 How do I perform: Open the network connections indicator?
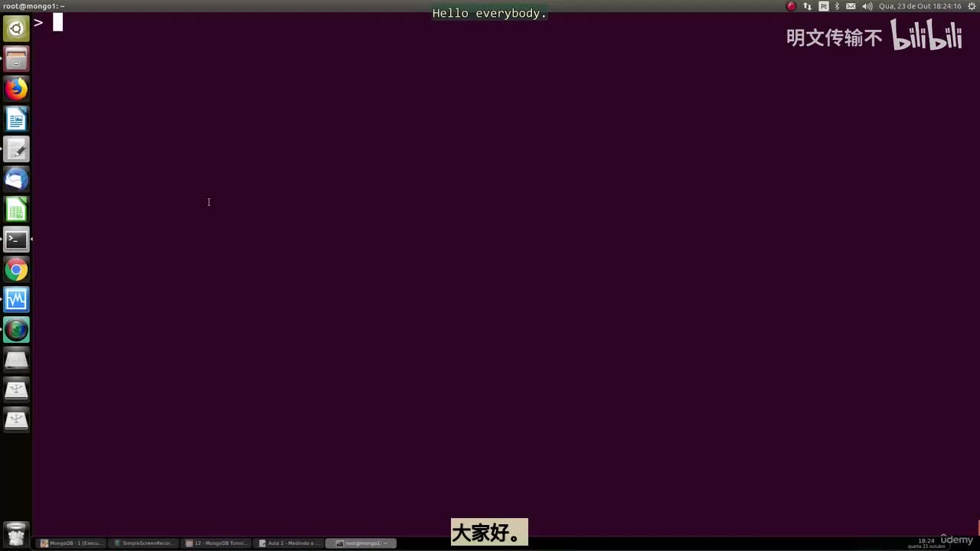pos(808,6)
